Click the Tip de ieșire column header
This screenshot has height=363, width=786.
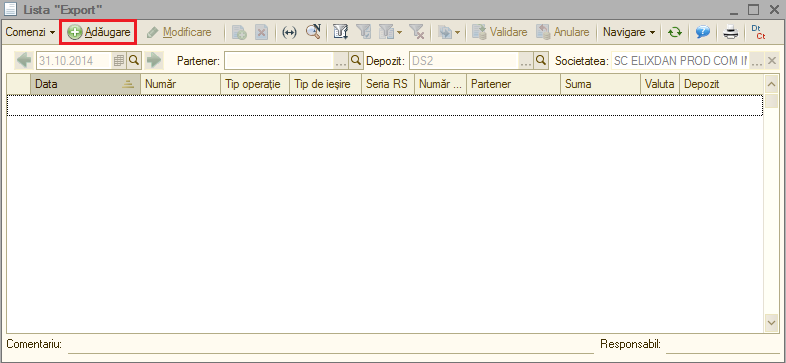pyautogui.click(x=326, y=84)
